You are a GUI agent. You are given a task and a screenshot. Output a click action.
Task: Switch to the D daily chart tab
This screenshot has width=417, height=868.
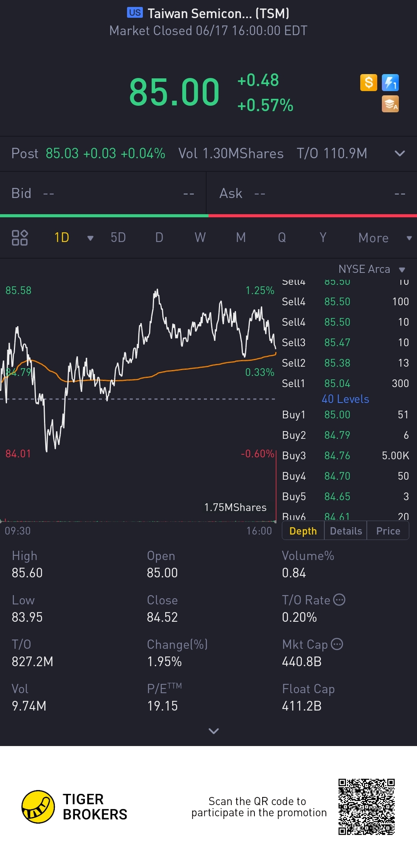tap(159, 238)
